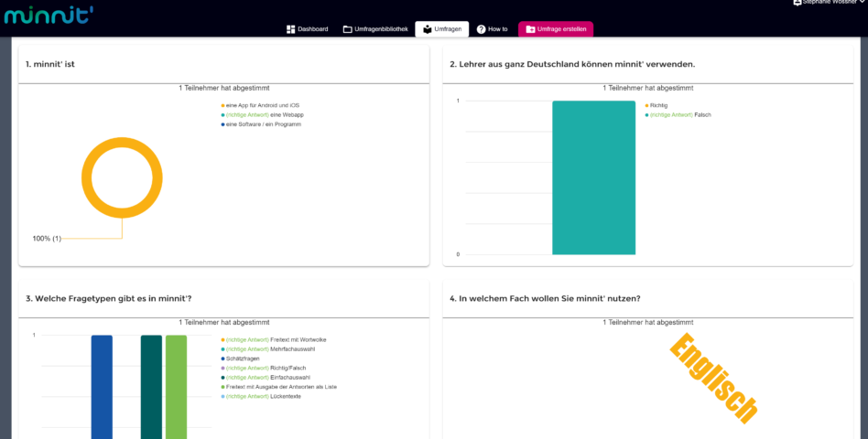Expand the Stephanie Wössner account menu
This screenshot has width=868, height=439.
pyautogui.click(x=861, y=3)
